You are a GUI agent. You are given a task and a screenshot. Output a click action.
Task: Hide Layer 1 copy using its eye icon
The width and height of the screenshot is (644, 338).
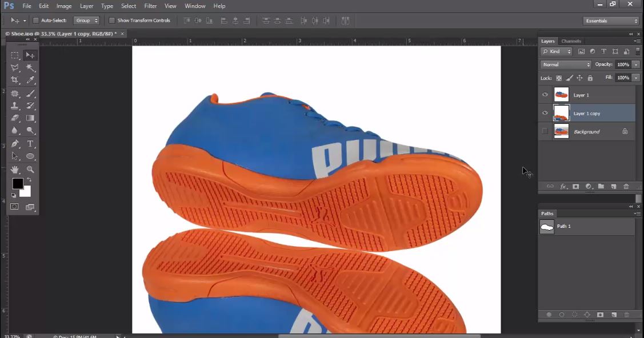545,113
